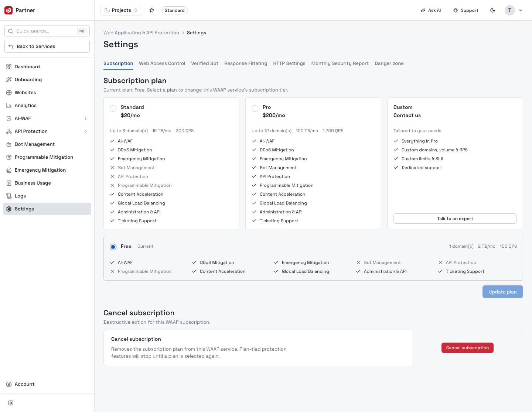532x412 pixels.
Task: Click the Dashboard icon in sidebar
Action: [x=9, y=67]
